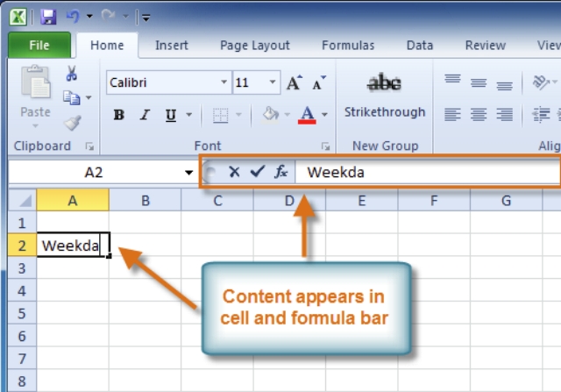The width and height of the screenshot is (561, 392).
Task: Select row 5 header
Action: tap(22, 313)
